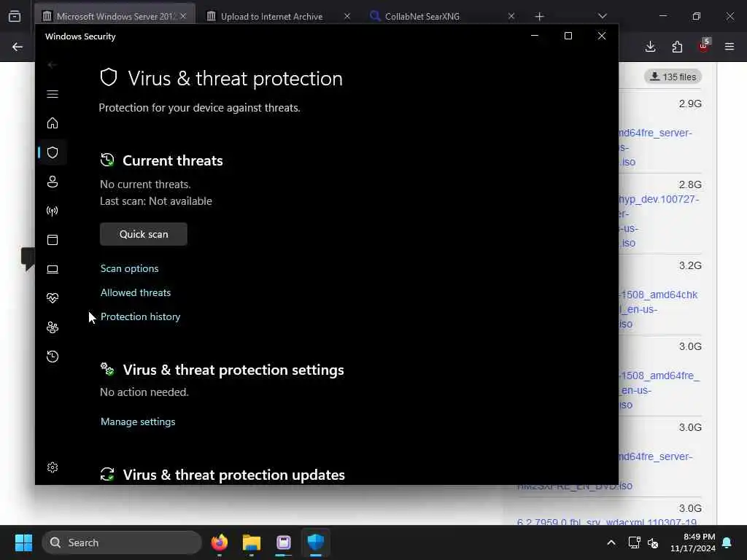Switch to the Microsoft Windows Server 2012 browser tab
The image size is (747, 560).
(115, 16)
